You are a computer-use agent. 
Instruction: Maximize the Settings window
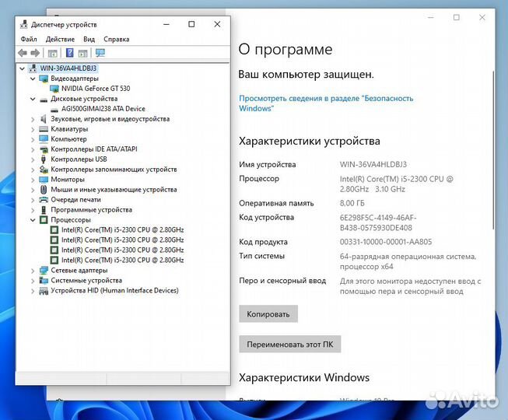point(456,17)
